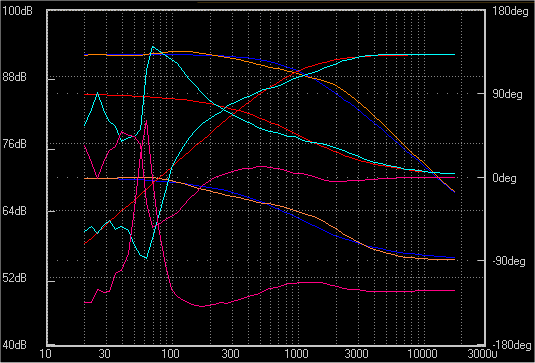Click the 76dB magnitude axis label
The height and width of the screenshot is (363, 535).
14,144
